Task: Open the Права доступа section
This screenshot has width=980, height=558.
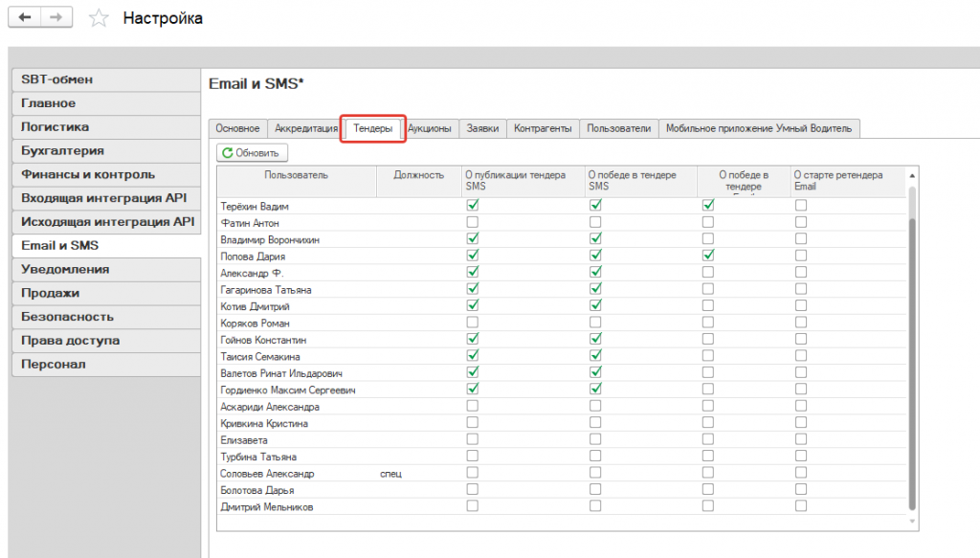Action: 106,341
